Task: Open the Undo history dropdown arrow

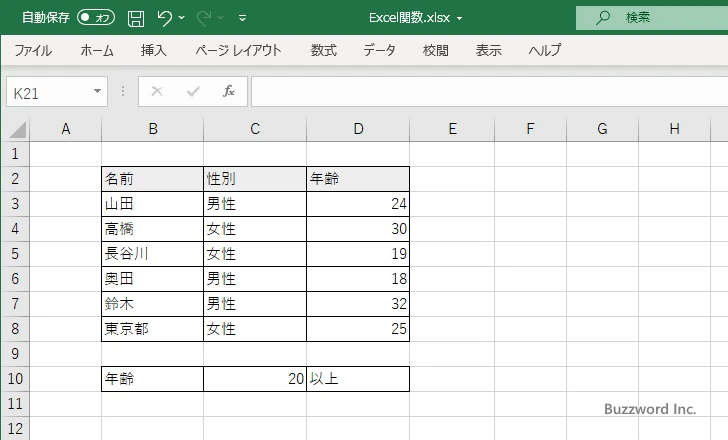Action: (x=182, y=18)
